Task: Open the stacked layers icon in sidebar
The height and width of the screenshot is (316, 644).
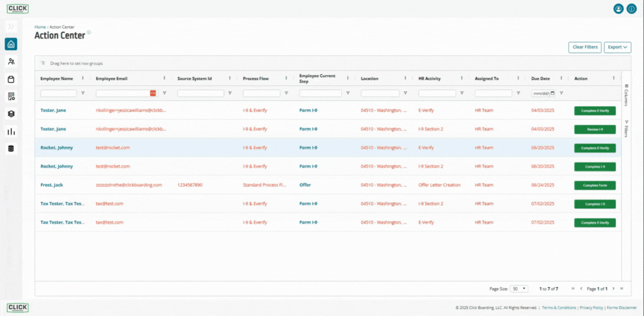Action: point(11,114)
